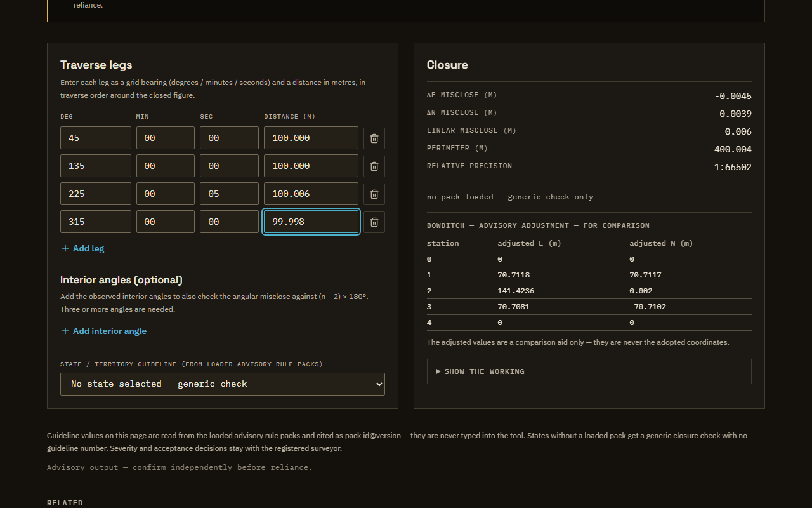Screen dimensions: 812x508
Task: Delete the 315 degree traverse leg
Action: (x=374, y=222)
